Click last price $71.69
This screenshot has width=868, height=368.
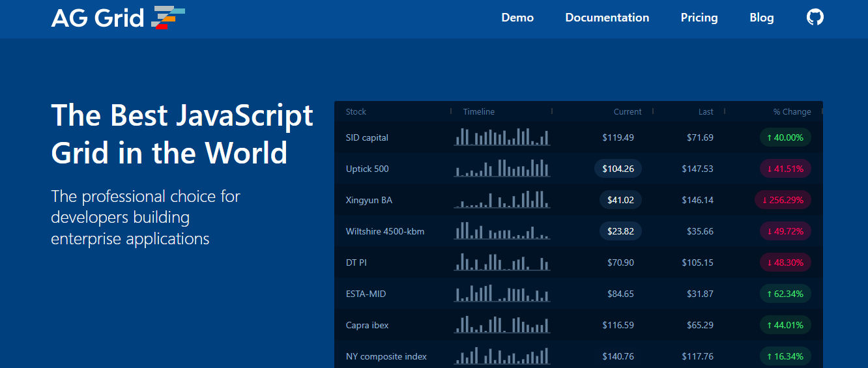click(x=700, y=137)
